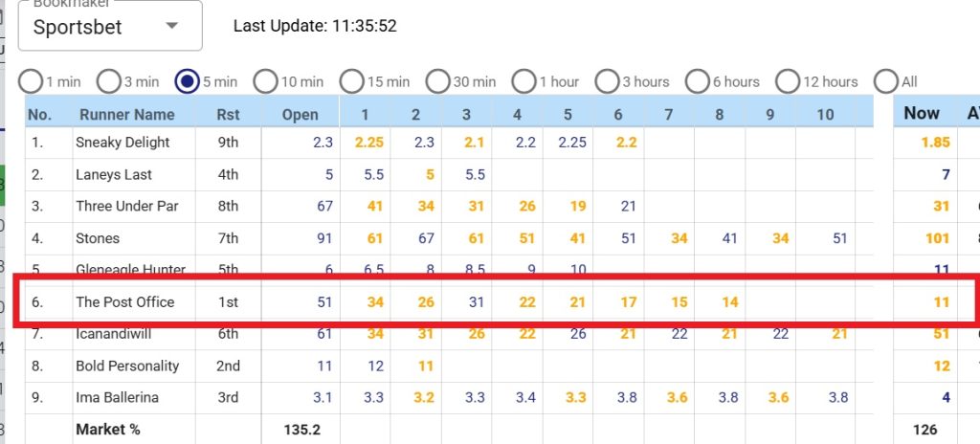
Task: Select the All interval radio button
Action: (x=886, y=82)
